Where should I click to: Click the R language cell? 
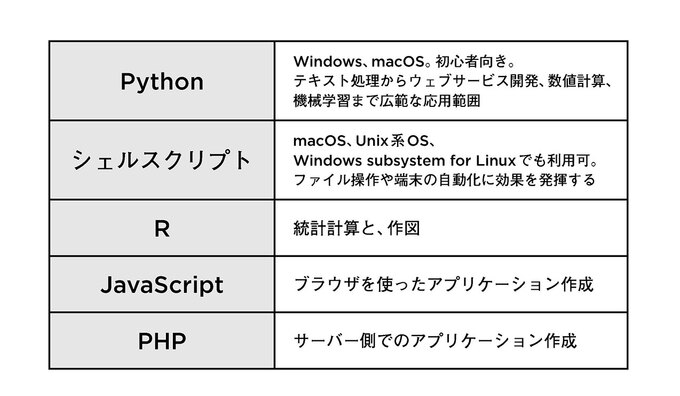pyautogui.click(x=162, y=228)
